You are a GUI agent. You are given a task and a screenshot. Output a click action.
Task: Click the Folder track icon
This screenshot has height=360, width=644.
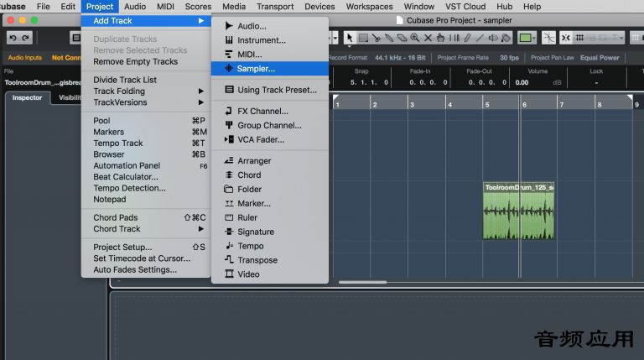[229, 189]
